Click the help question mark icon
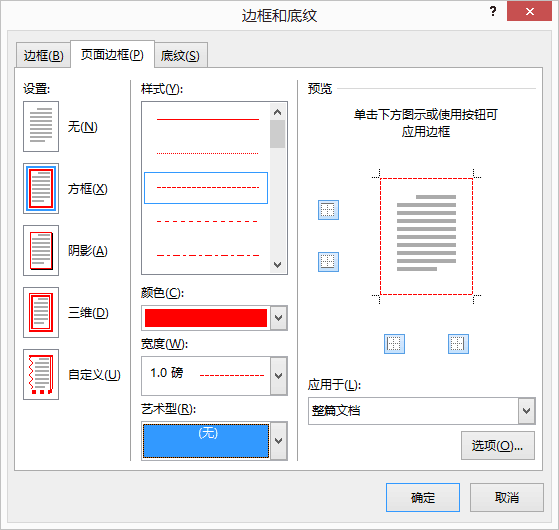This screenshot has width=559, height=530. [x=493, y=11]
